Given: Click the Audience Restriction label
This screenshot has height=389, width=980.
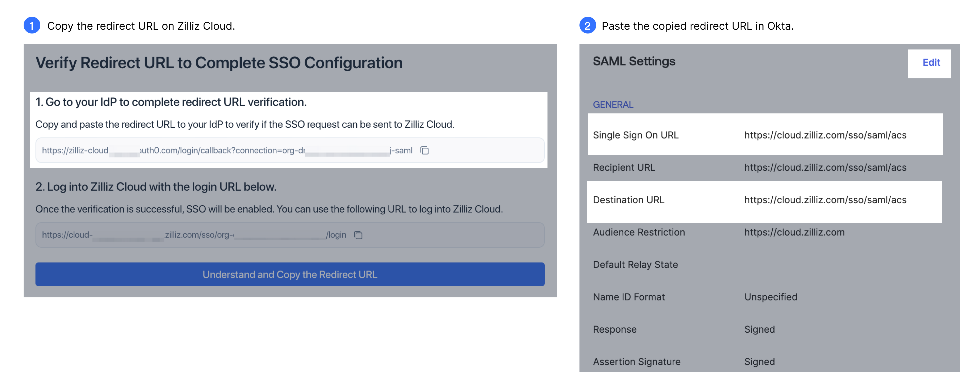Looking at the screenshot, I should tap(639, 232).
